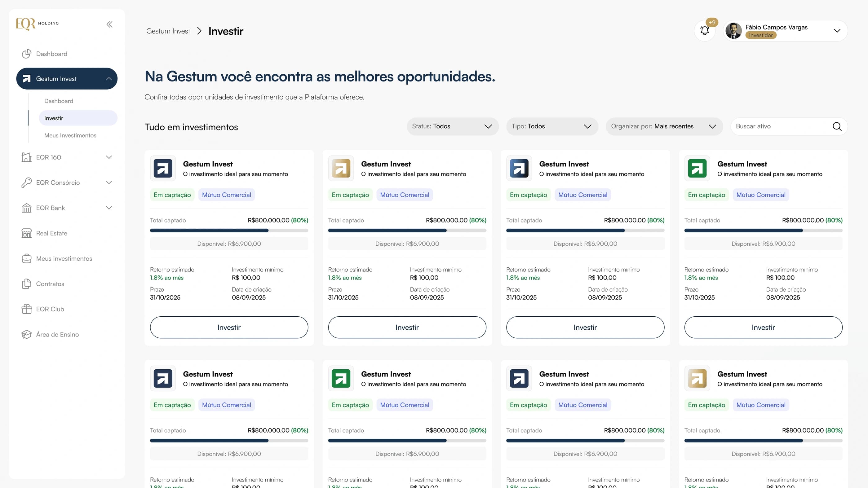The image size is (868, 488).
Task: Click the Área de Ensino graduation cap icon
Action: click(27, 334)
